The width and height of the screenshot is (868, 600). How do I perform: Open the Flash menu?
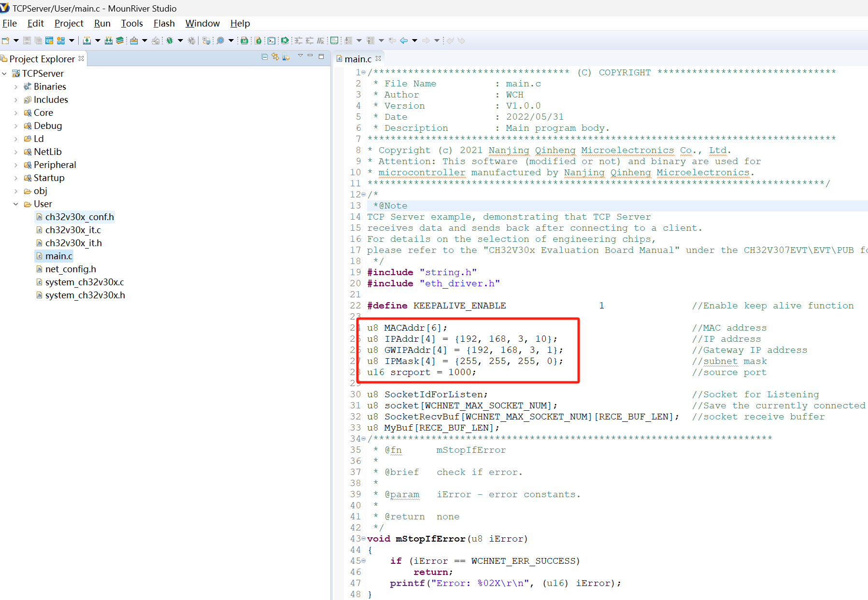pyautogui.click(x=164, y=23)
